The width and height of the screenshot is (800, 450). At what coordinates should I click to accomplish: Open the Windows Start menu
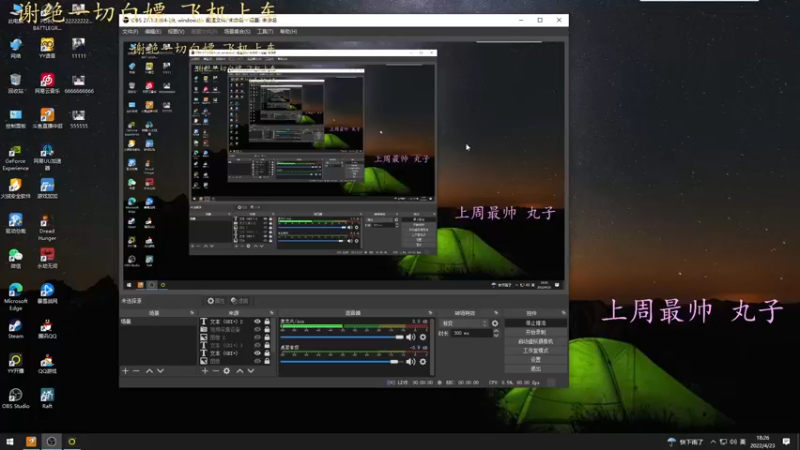click(10, 442)
